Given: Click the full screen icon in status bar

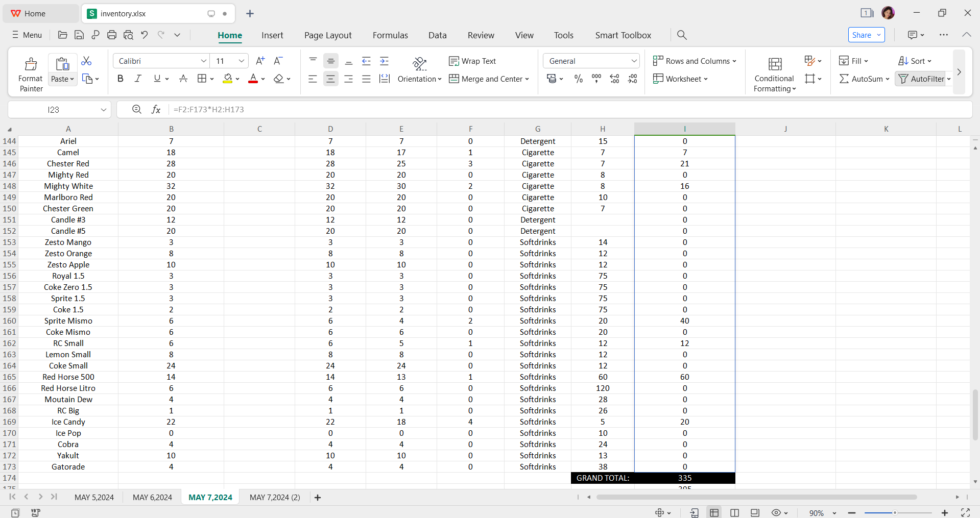Looking at the screenshot, I should click(965, 512).
